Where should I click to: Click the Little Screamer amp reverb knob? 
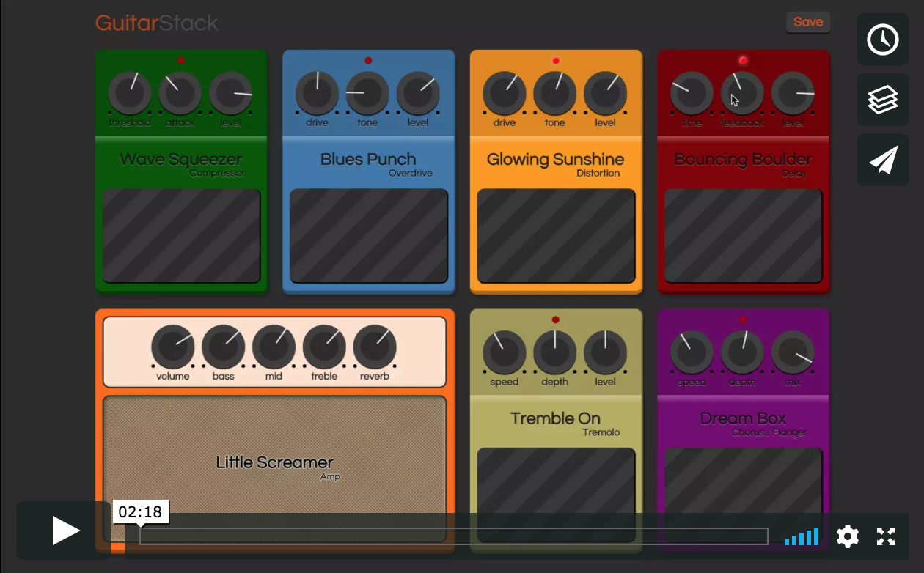point(375,347)
